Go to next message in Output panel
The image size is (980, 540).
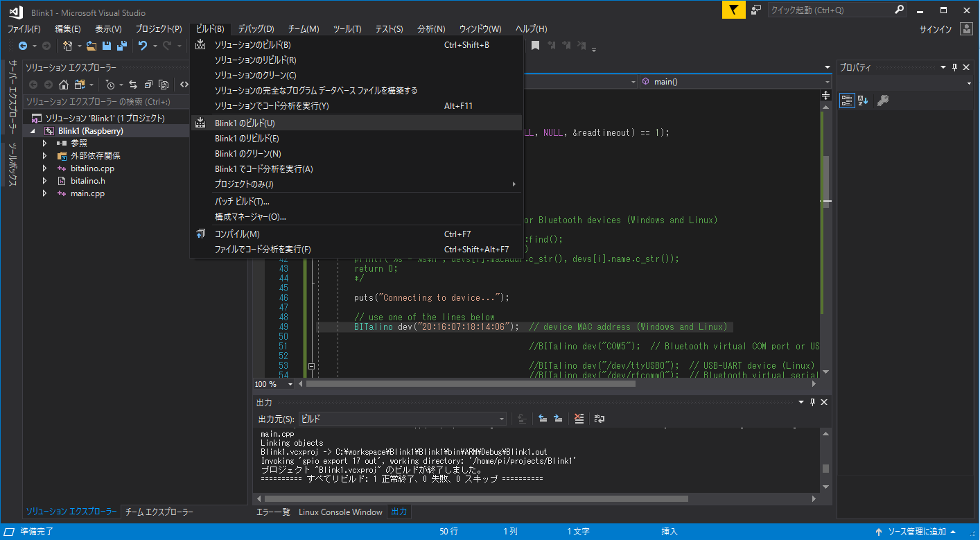coord(558,419)
